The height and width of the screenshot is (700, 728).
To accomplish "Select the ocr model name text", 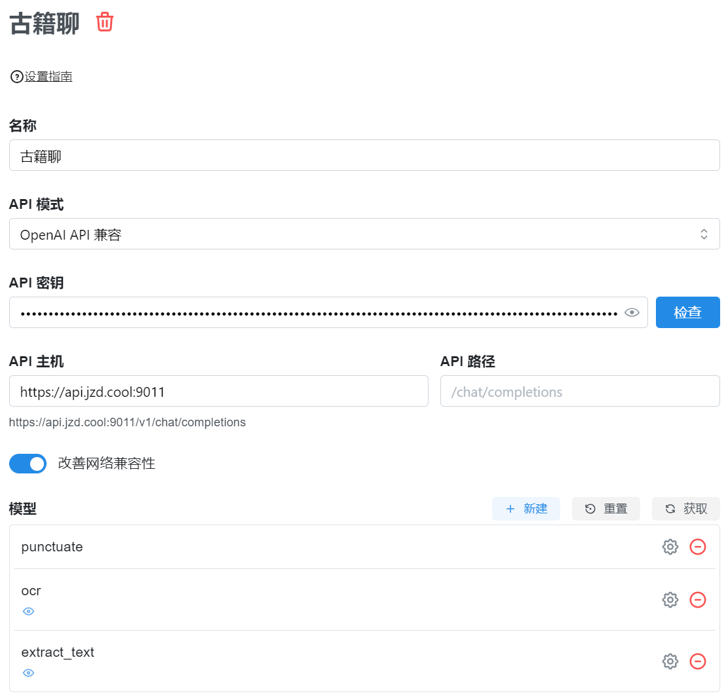I will (x=31, y=591).
